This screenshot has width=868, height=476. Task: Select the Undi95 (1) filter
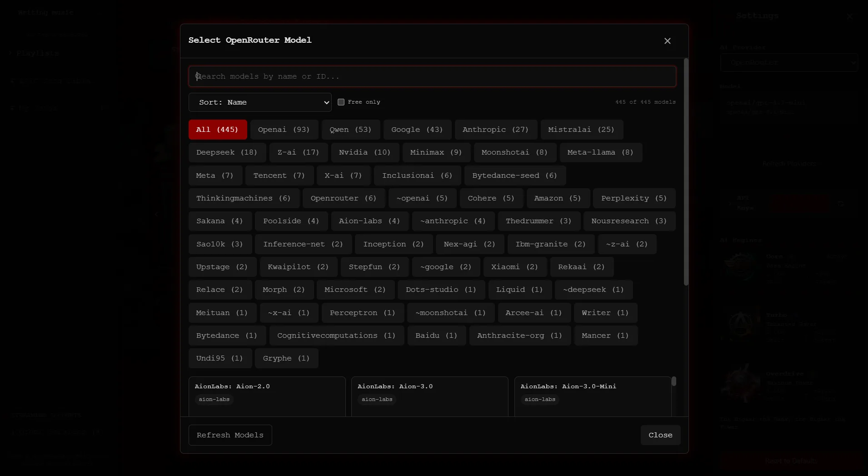click(220, 358)
